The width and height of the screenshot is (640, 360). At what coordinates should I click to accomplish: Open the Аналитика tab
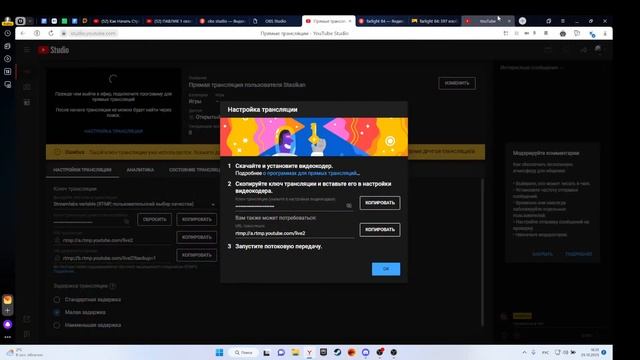tap(140, 170)
